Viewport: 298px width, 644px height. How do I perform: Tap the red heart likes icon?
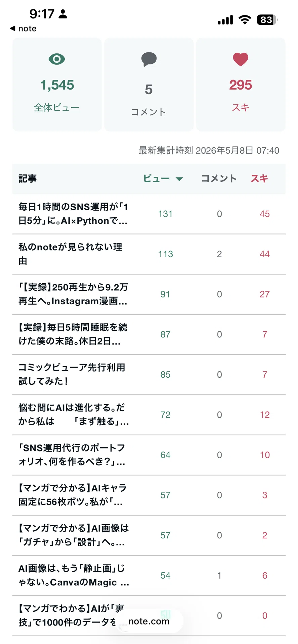[x=241, y=59]
